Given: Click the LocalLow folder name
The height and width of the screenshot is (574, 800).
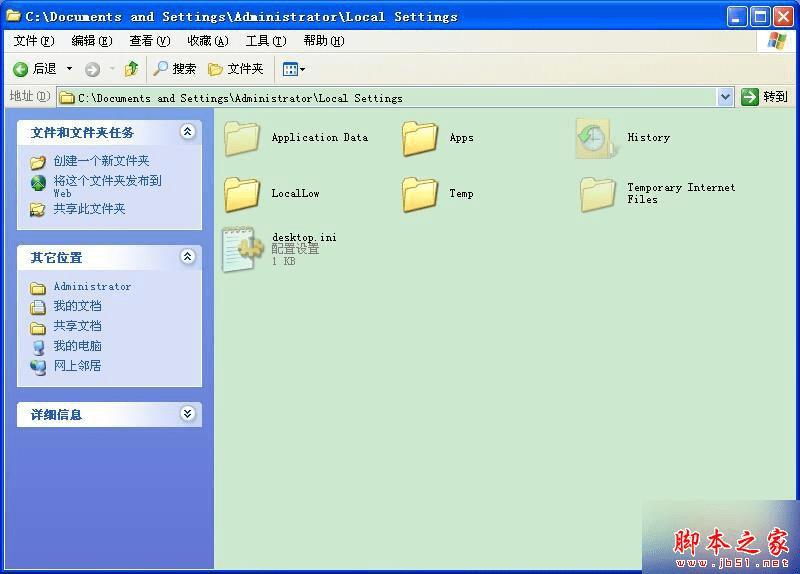Looking at the screenshot, I should (x=295, y=193).
